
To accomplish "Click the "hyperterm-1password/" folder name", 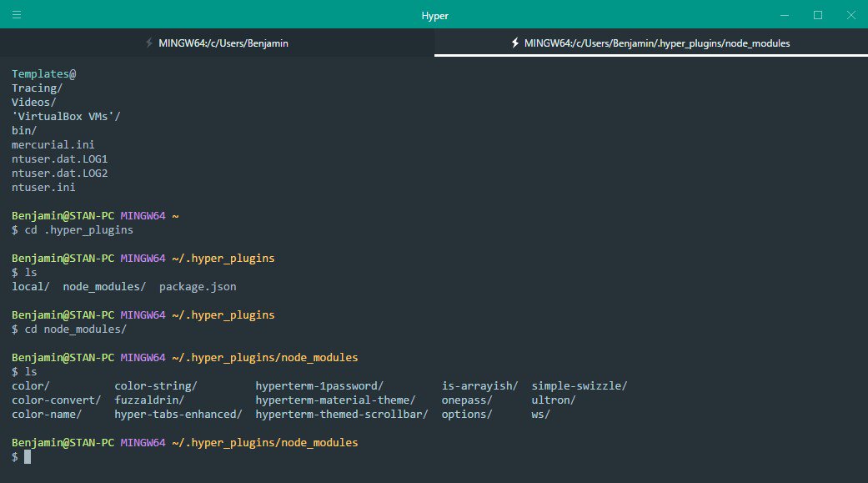I will pyautogui.click(x=319, y=385).
